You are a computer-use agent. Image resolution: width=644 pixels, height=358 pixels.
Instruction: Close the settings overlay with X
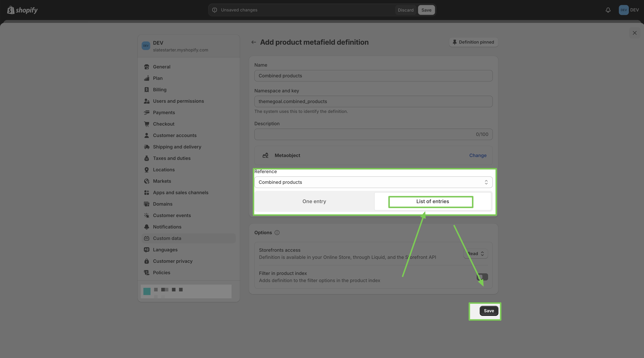635,33
